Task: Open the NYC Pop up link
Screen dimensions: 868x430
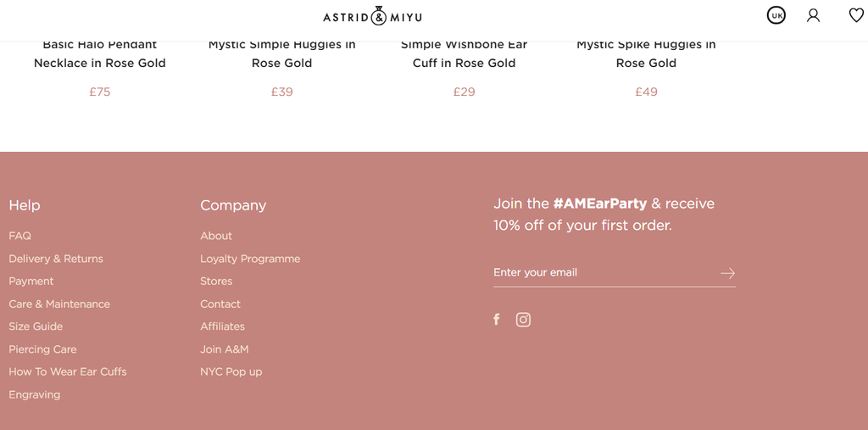Action: click(231, 371)
